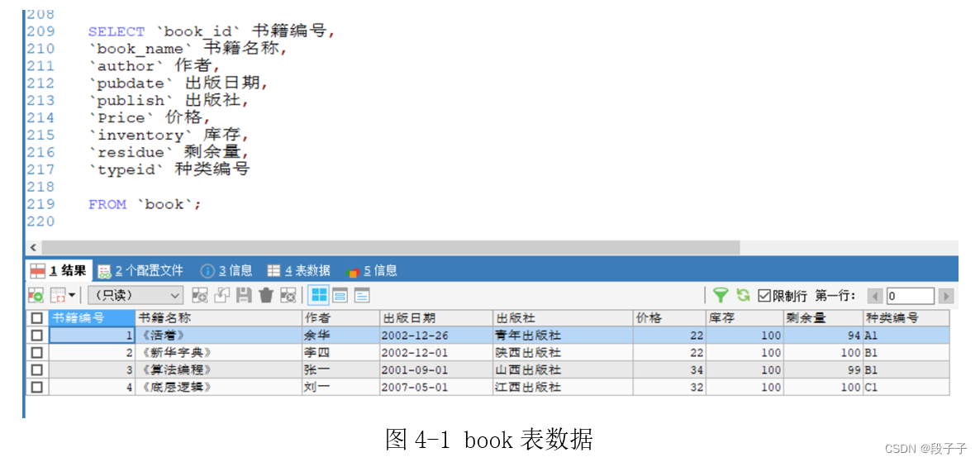Select the 山西出版社 cell
The width and height of the screenshot is (980, 462).
[563, 369]
